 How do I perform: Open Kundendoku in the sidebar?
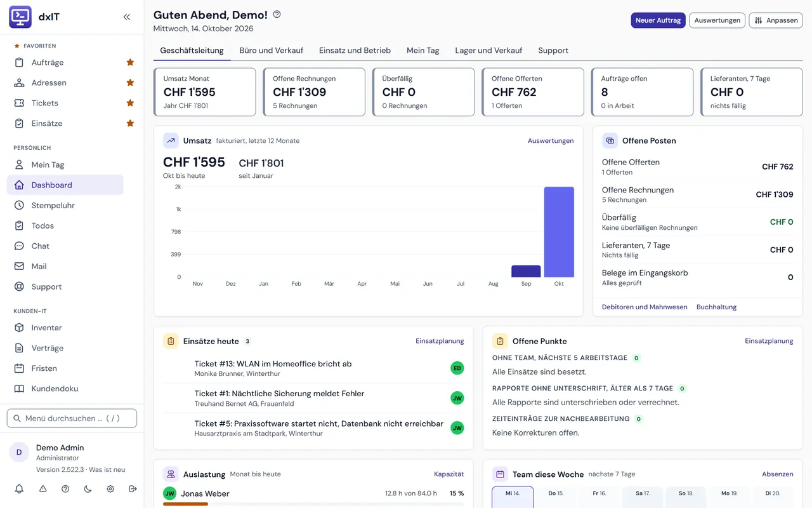65,389
